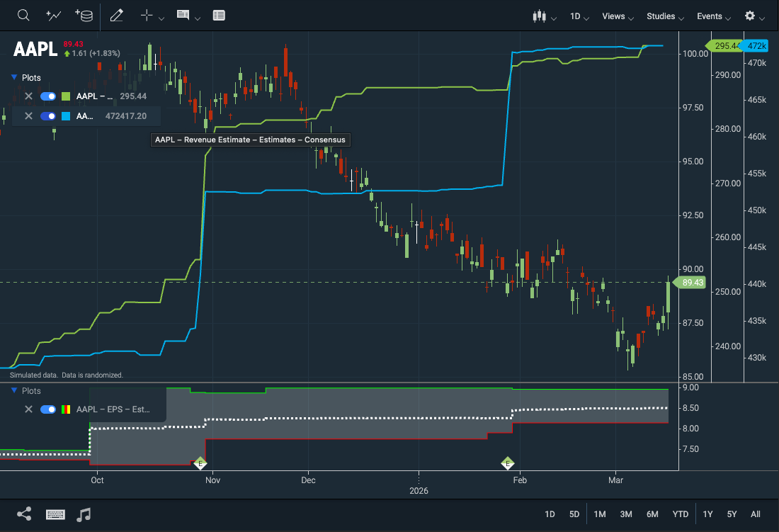Open the symbol search magnifier

click(23, 16)
